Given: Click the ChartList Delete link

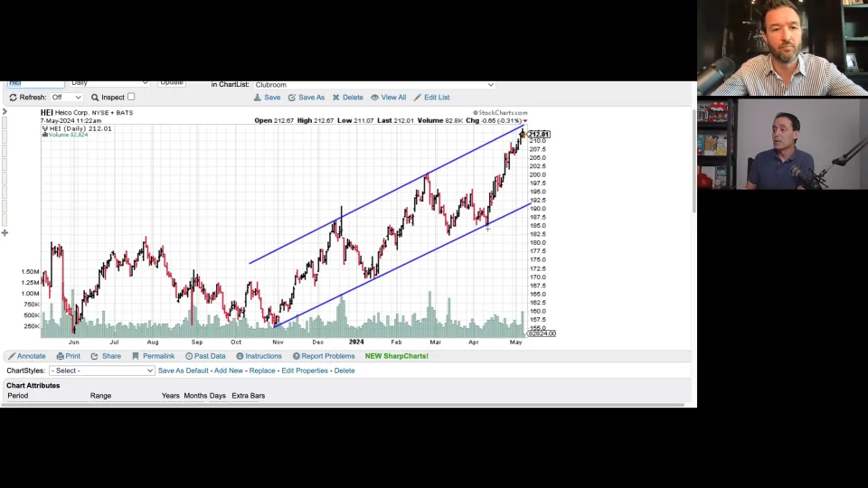Looking at the screenshot, I should click(353, 98).
